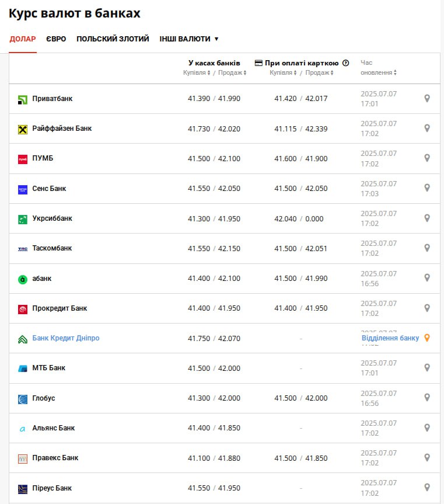The image size is (444, 504).
Task: Click the Таскомбанк logo icon
Action: (x=23, y=249)
